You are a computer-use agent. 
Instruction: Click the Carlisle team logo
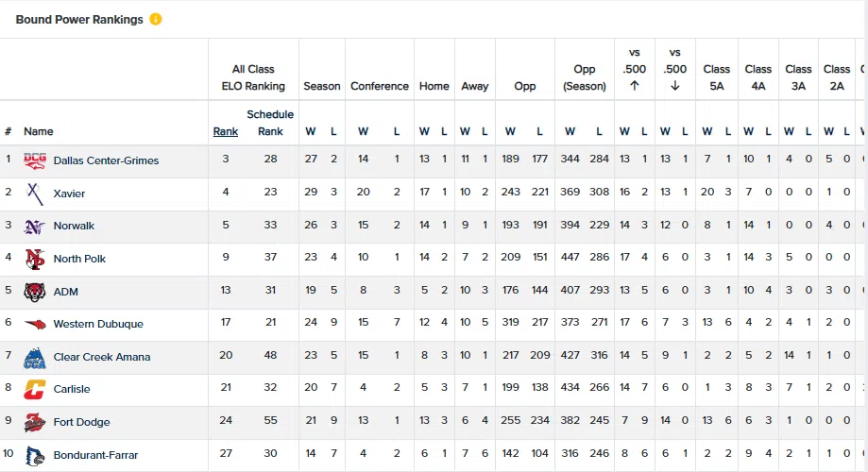point(35,390)
